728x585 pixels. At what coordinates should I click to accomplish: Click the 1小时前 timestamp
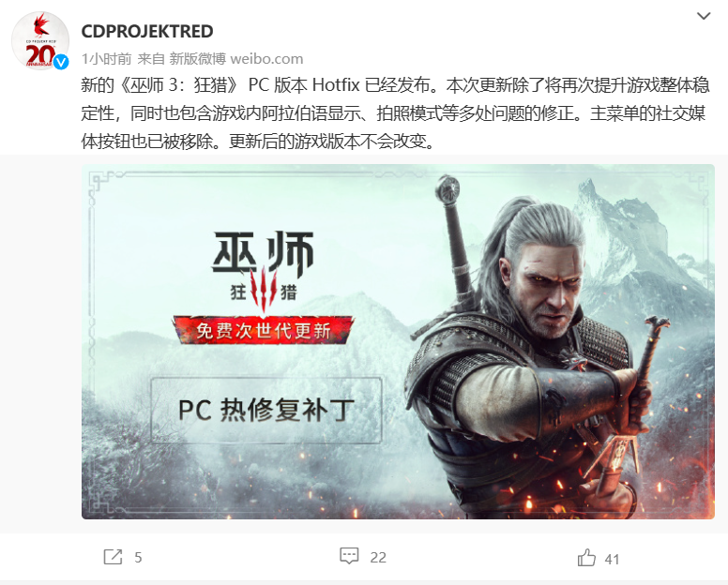[106, 59]
